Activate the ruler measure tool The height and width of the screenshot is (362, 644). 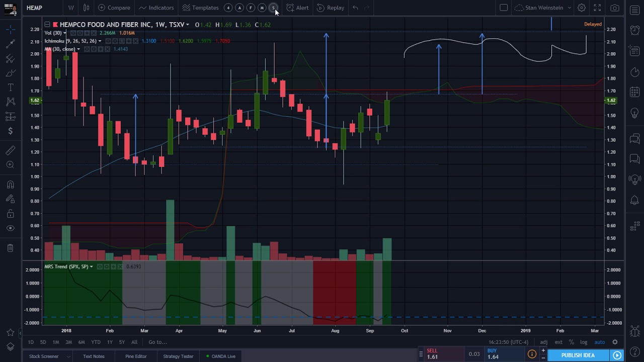10,150
